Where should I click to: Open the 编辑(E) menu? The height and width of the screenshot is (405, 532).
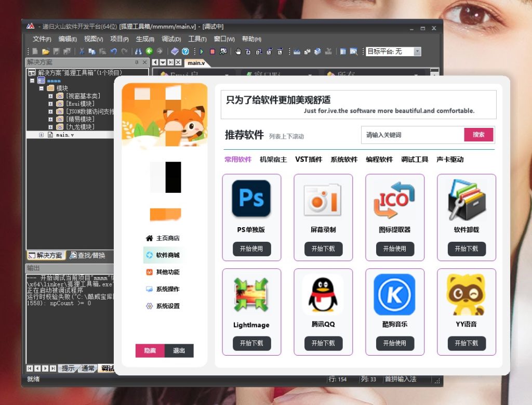[68, 39]
